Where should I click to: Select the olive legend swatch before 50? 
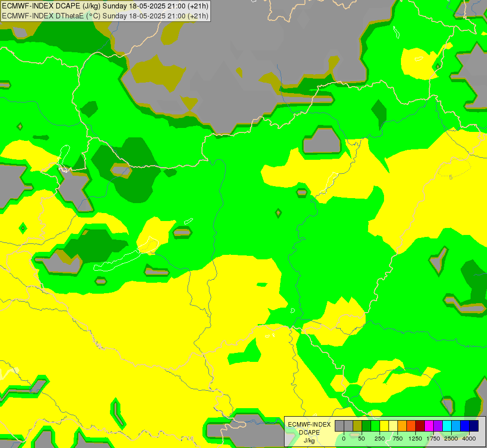[358, 426]
